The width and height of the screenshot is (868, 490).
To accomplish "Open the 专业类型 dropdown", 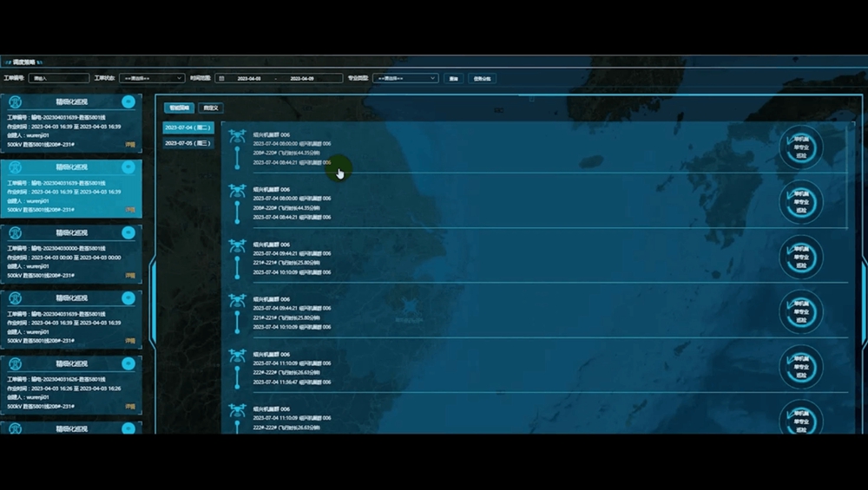I will (404, 78).
